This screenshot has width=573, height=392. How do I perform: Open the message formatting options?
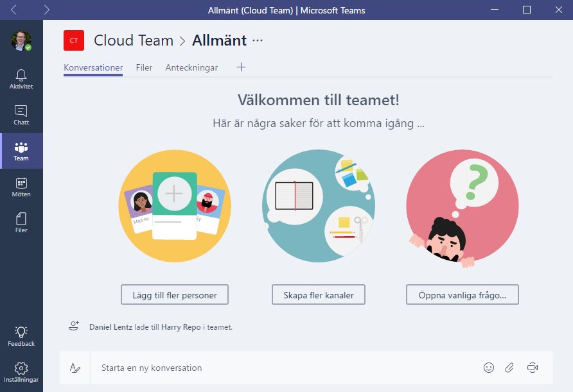pos(75,368)
